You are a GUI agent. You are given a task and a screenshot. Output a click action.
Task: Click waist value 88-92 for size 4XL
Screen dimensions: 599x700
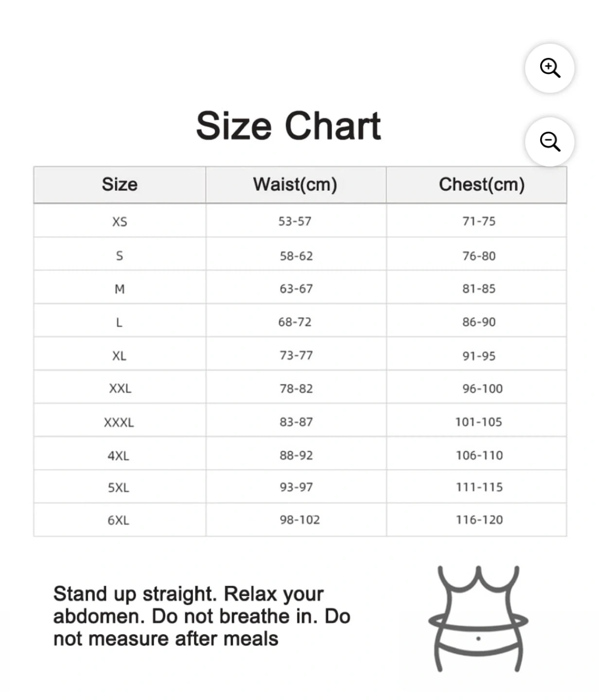tap(296, 455)
